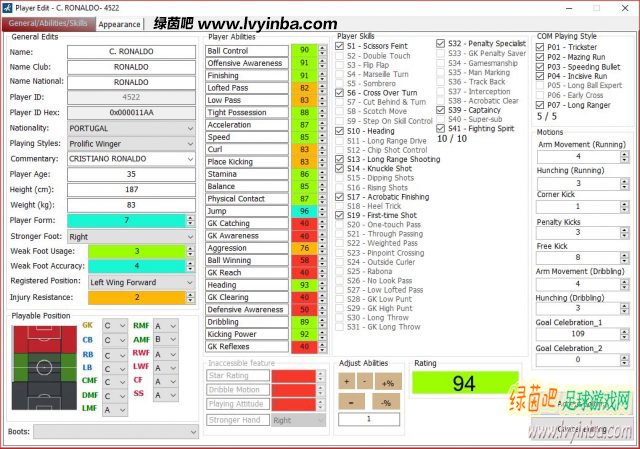Adjust the Goal Celebration_1 stepper
Image resolution: width=640 pixels, height=449 pixels.
(x=624, y=334)
